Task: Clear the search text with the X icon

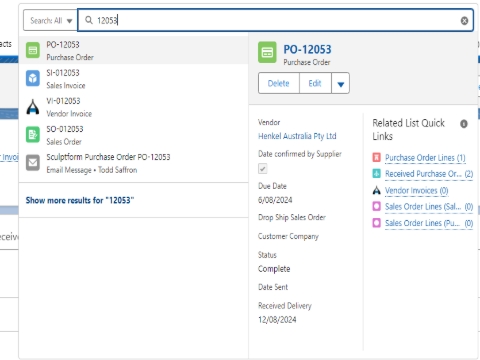Action: (464, 21)
